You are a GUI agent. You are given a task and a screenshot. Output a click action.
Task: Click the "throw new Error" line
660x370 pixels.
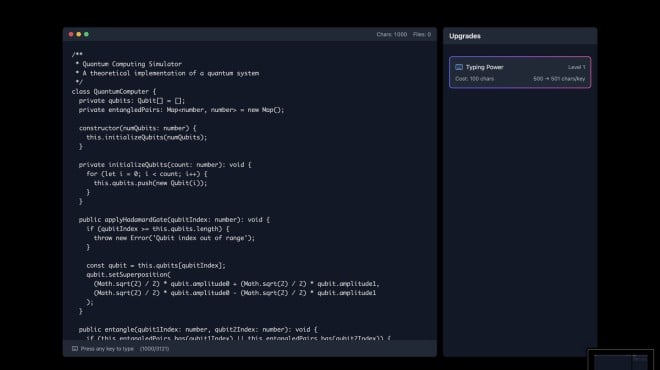[x=174, y=238]
